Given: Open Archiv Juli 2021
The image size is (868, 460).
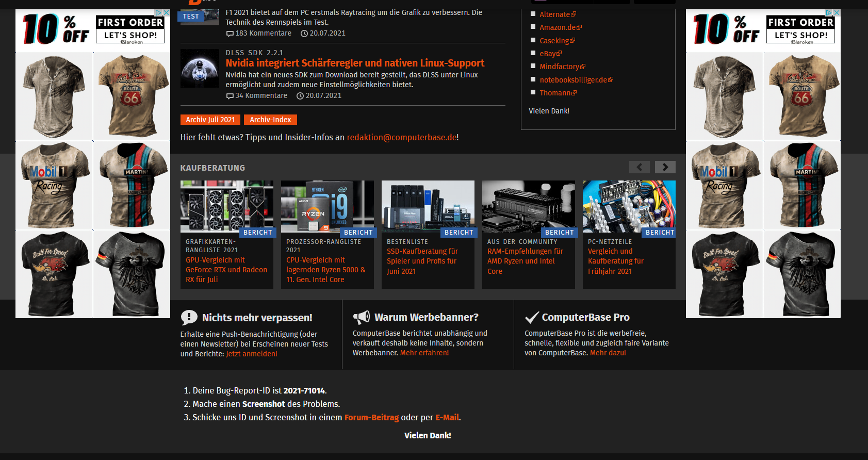Looking at the screenshot, I should [x=210, y=120].
